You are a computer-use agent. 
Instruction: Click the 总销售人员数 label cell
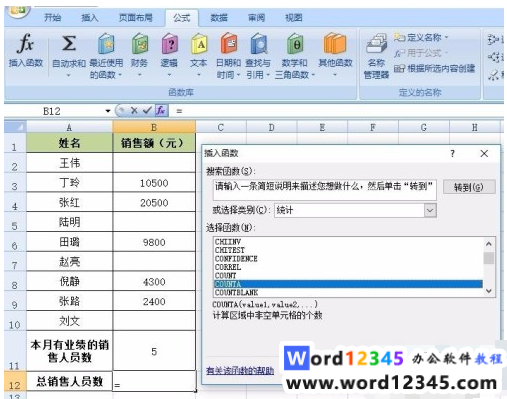tap(69, 381)
